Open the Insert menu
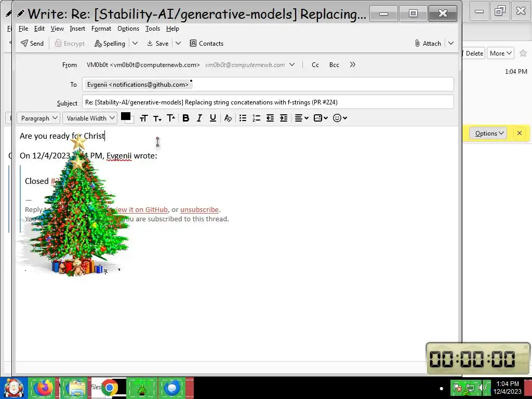532x399 pixels. (77, 29)
